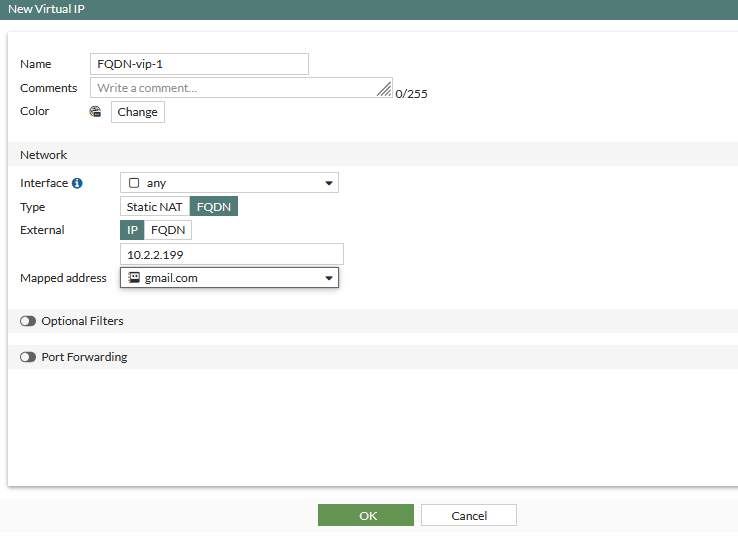Click the Comments box resize handle

pos(385,90)
